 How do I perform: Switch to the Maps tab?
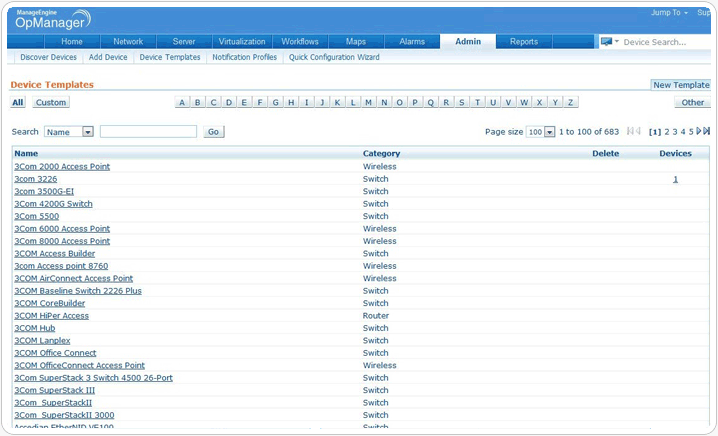tap(356, 42)
